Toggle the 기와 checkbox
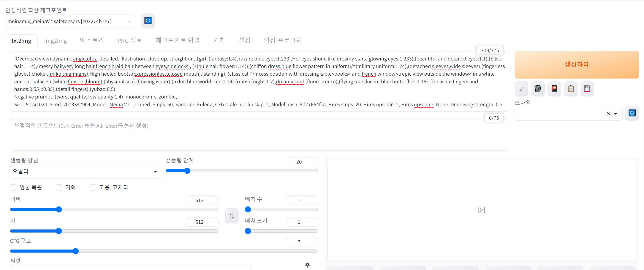 (x=59, y=187)
